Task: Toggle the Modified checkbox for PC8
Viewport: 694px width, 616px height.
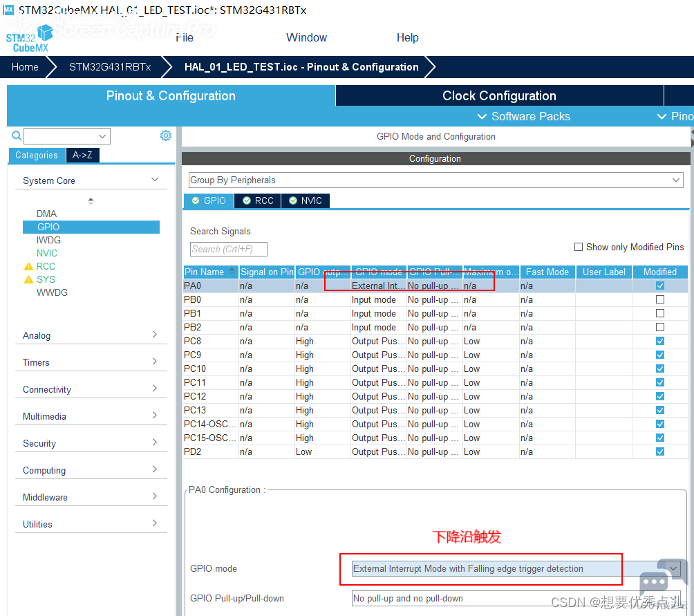Action: pyautogui.click(x=660, y=342)
